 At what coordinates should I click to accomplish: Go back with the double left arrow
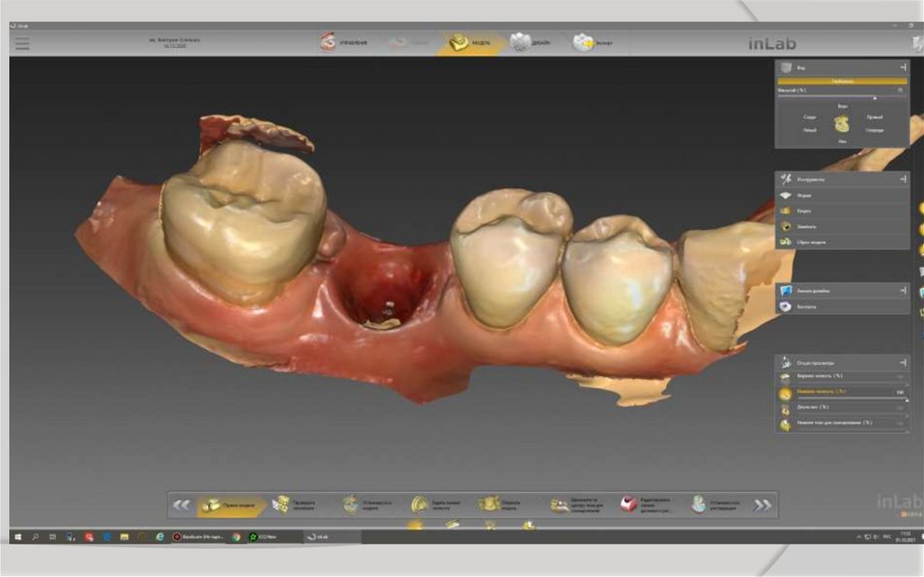181,505
